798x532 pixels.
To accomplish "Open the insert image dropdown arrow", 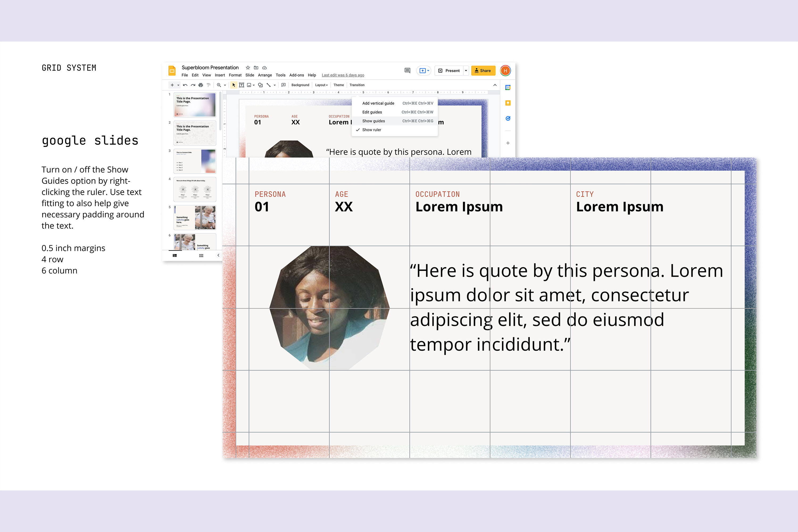I will pyautogui.click(x=254, y=85).
